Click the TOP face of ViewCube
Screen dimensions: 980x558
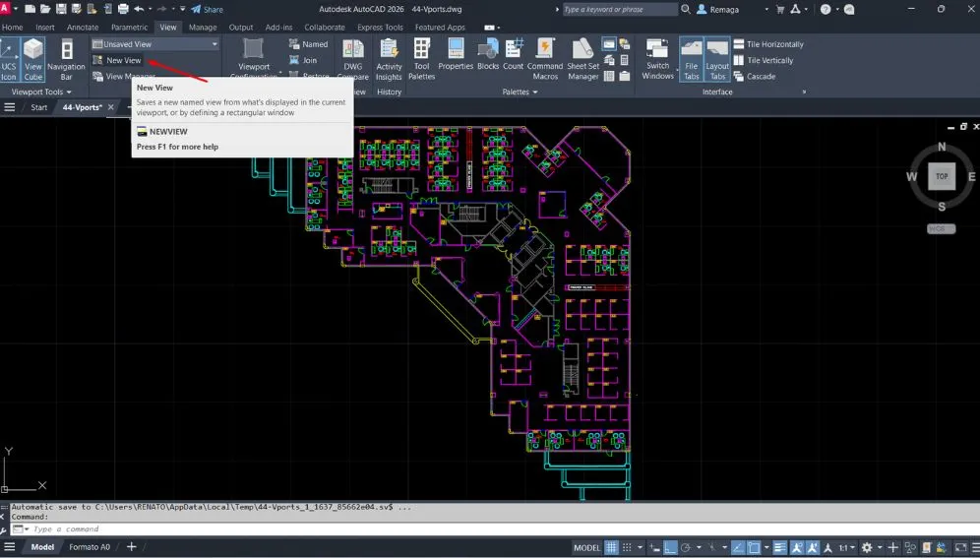(x=942, y=176)
